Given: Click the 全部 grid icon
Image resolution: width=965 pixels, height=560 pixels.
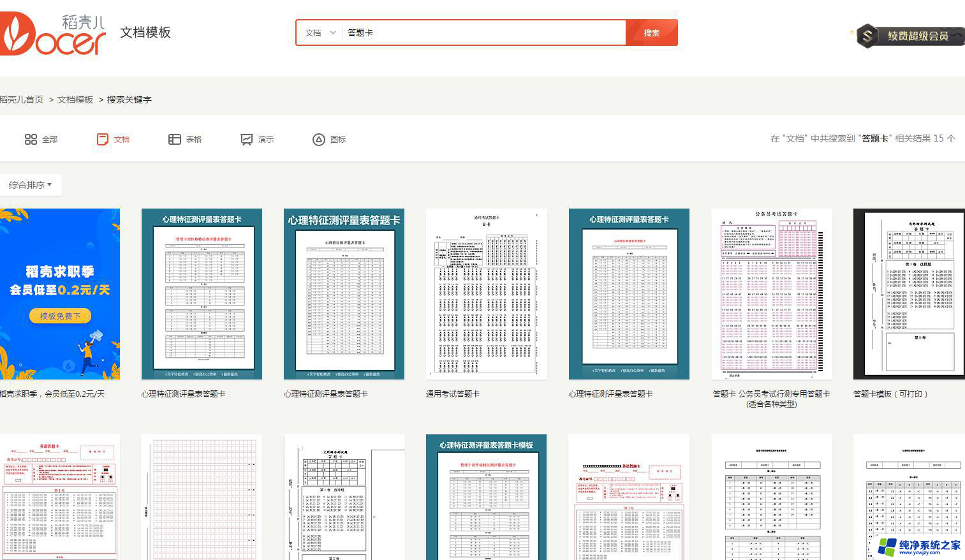Looking at the screenshot, I should click(31, 139).
